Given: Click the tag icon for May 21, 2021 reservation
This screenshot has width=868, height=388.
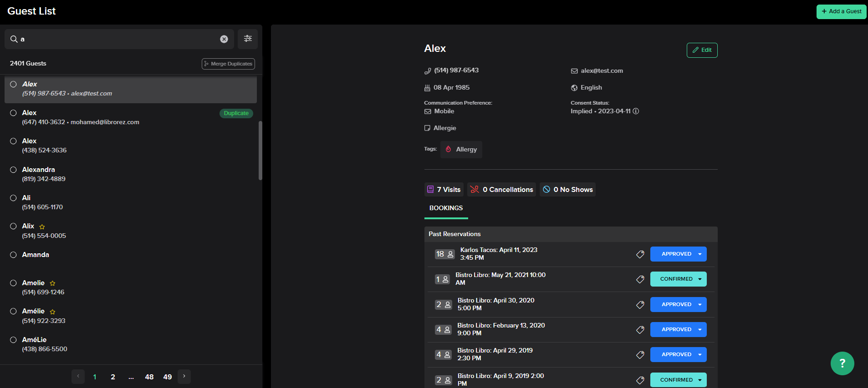Looking at the screenshot, I should (640, 279).
